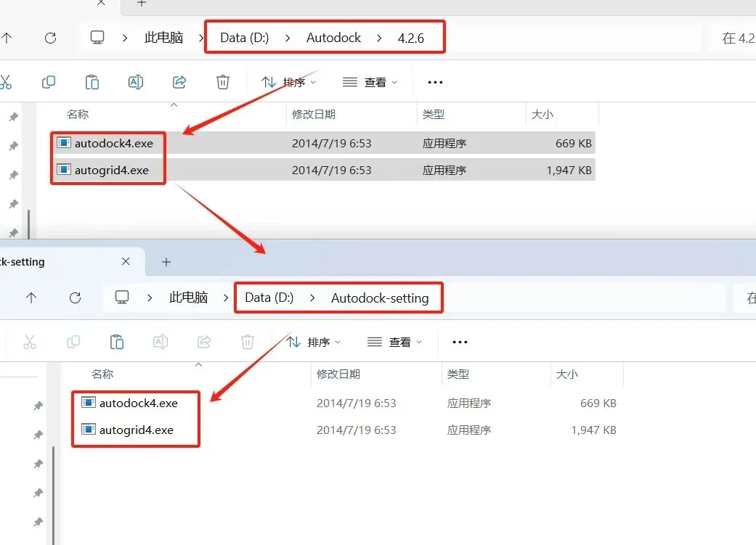
Task: Sort by 修改日期 column in 4.2.6 window
Action: (x=314, y=114)
